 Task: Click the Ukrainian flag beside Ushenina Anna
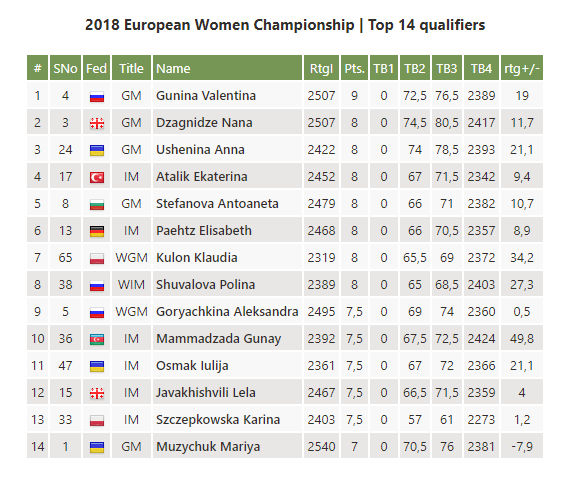coord(97,150)
